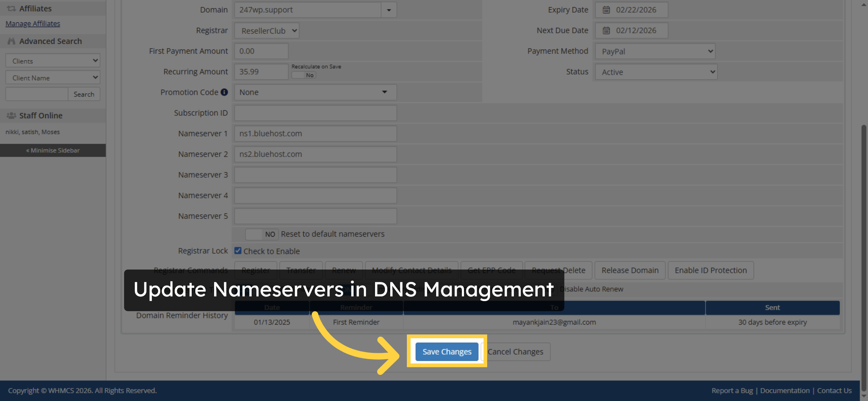Expand the Clients dropdown in Advanced Search
Image resolution: width=868 pixels, height=401 pixels.
click(x=52, y=60)
